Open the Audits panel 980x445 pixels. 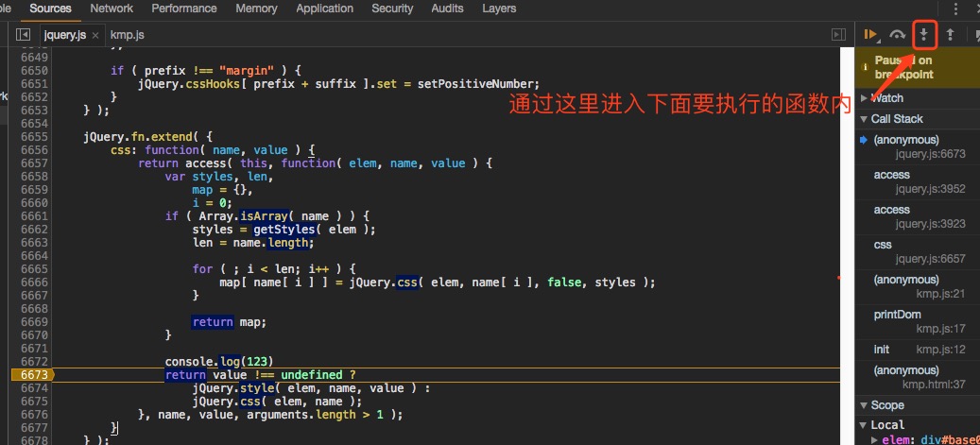pos(447,9)
